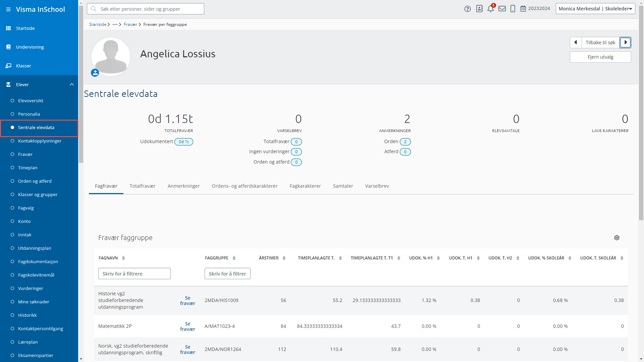This screenshot has width=644, height=362.
Task: Open Elevoversikt in sidebar
Action: click(x=31, y=101)
